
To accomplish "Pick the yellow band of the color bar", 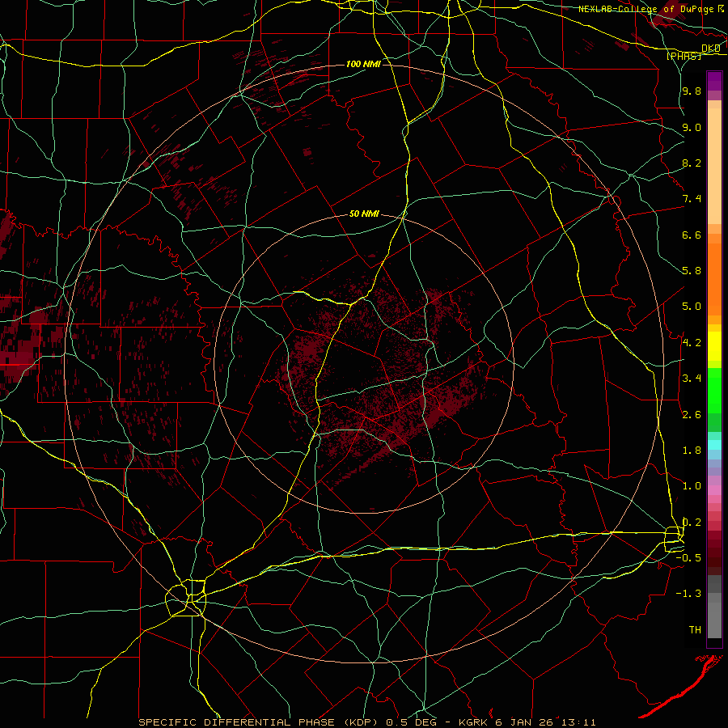I will click(714, 346).
